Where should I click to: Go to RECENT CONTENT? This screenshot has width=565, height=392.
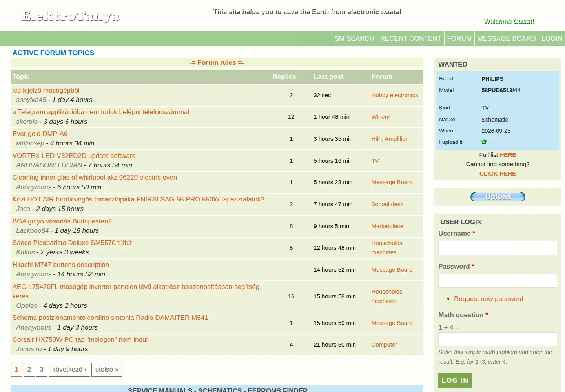410,38
